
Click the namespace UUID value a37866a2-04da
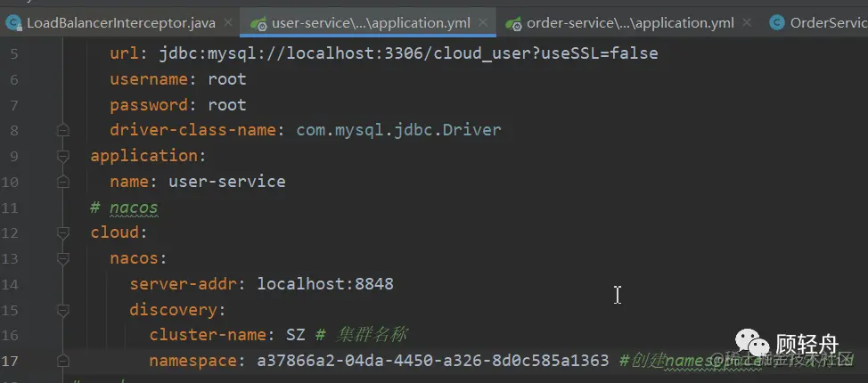[433, 361]
